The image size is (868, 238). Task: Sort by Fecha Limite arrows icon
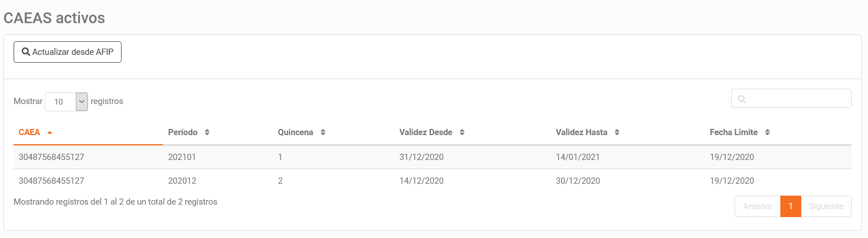tap(767, 132)
